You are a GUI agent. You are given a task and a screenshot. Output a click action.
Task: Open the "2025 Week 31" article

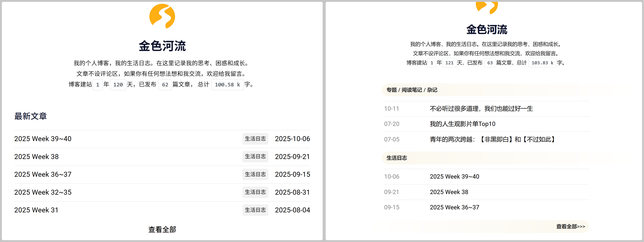coord(36,210)
